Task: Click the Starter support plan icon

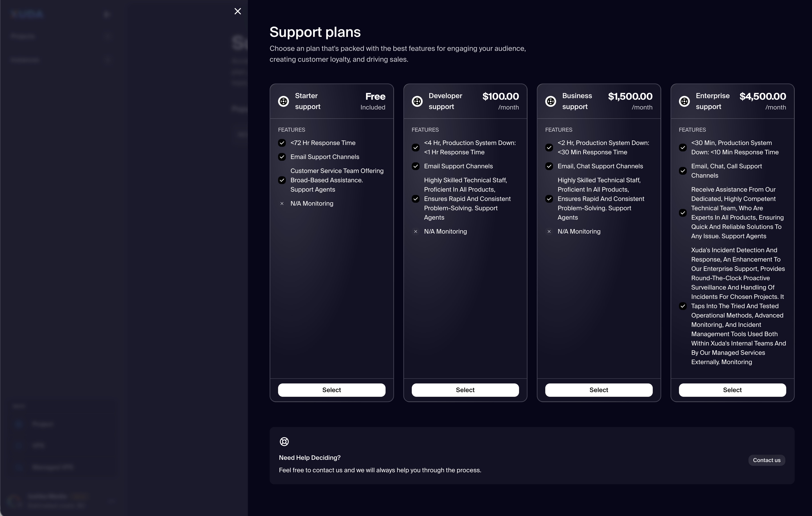Action: [x=283, y=101]
